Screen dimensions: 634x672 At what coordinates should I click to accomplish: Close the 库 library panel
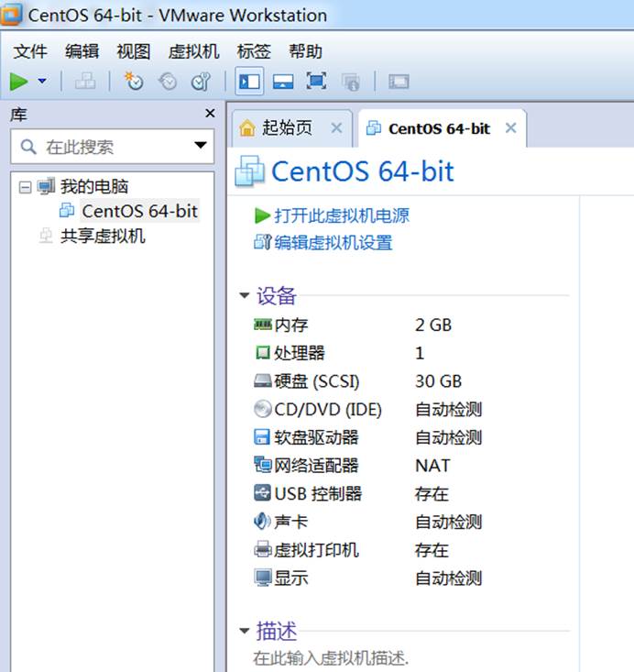(x=210, y=113)
